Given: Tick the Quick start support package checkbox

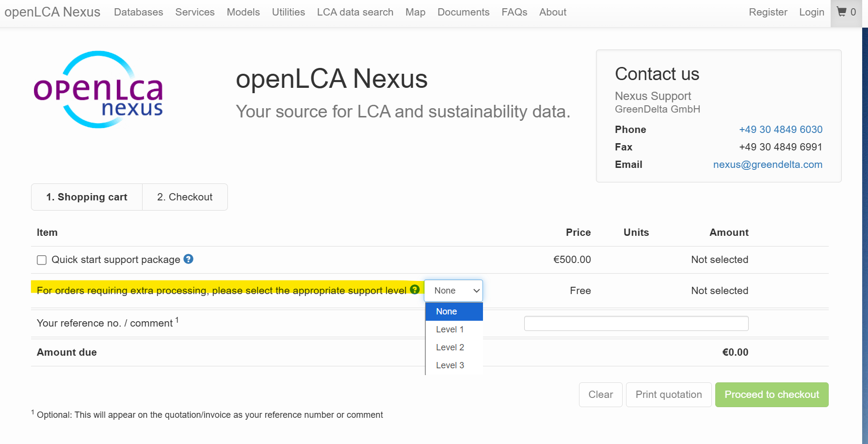Looking at the screenshot, I should click(x=42, y=260).
